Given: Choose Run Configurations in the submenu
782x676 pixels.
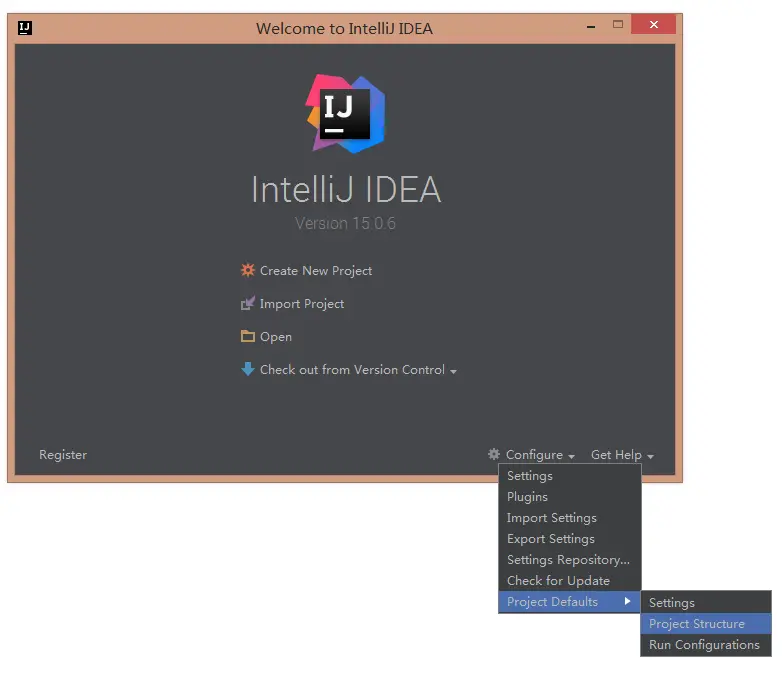Looking at the screenshot, I should pos(706,645).
